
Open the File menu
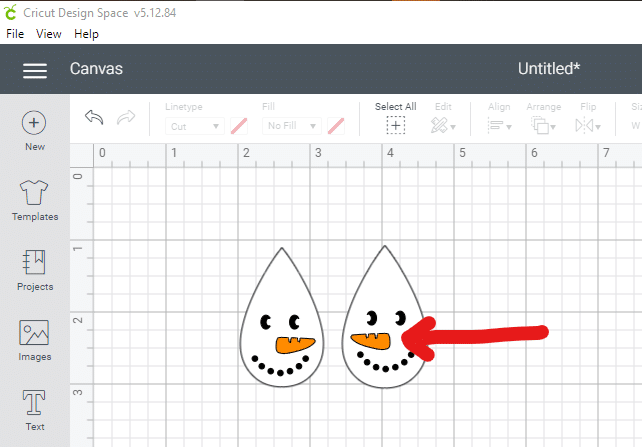(x=15, y=34)
